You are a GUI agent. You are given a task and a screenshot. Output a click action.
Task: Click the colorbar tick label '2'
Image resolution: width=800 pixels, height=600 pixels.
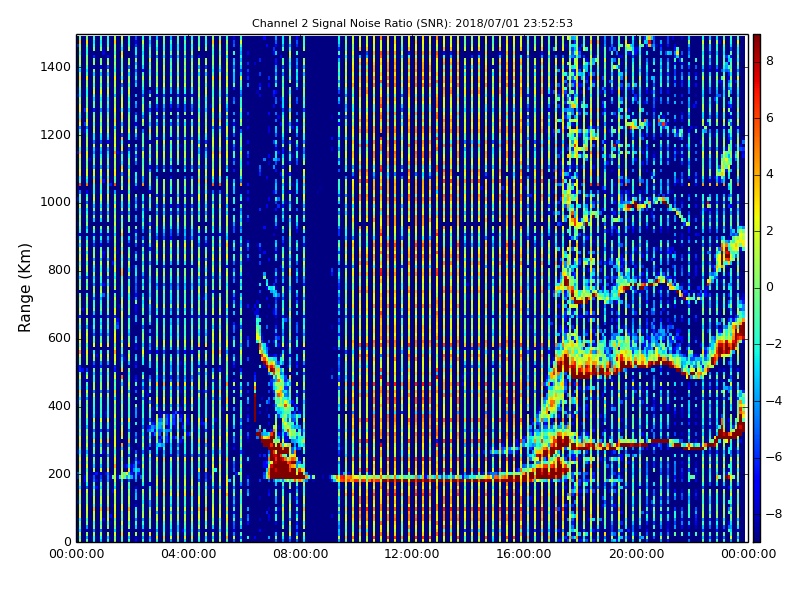pyautogui.click(x=770, y=231)
